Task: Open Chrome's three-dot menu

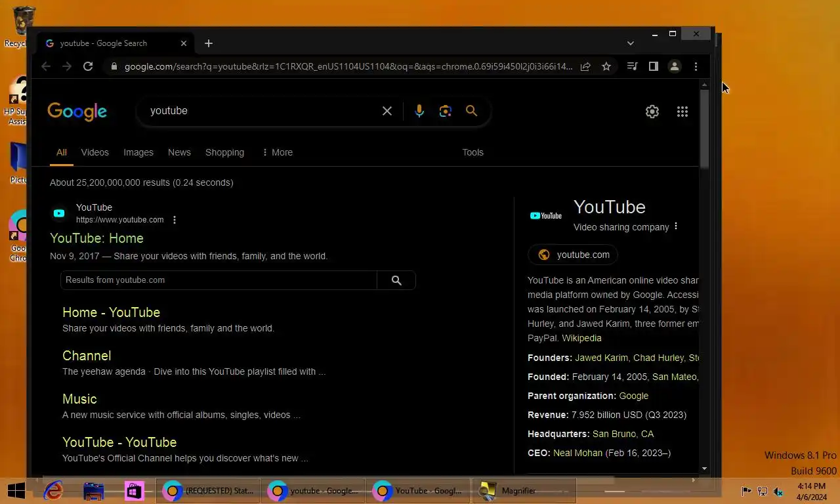Action: (696, 66)
